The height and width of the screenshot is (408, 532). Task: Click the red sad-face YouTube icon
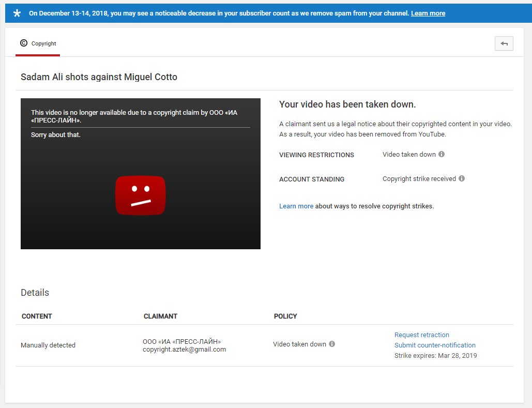click(141, 195)
